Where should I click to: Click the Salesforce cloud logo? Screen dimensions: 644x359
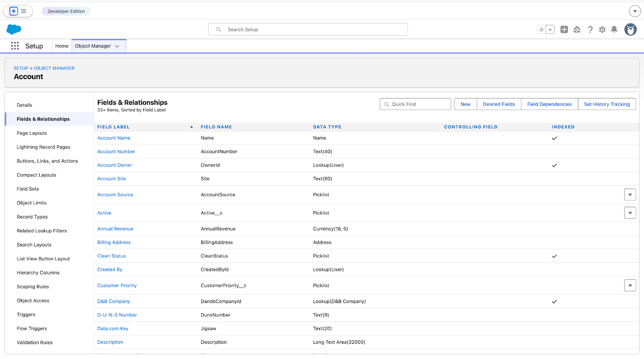pos(14,29)
